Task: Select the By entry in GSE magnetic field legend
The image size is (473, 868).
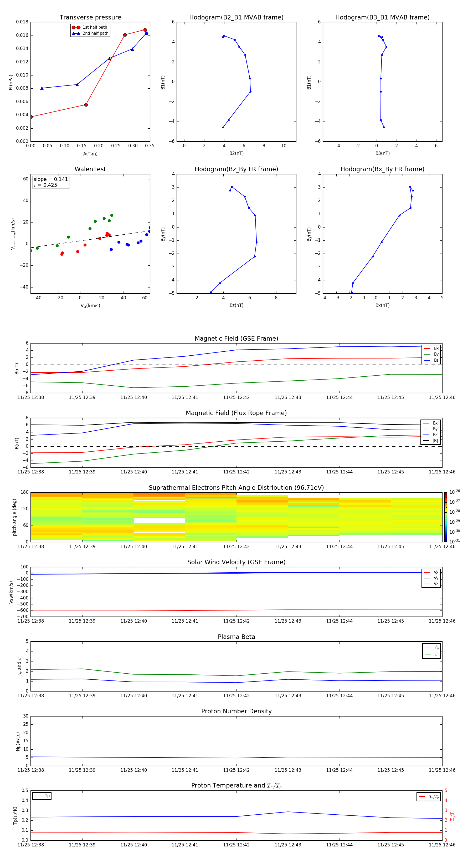Action: coord(431,354)
